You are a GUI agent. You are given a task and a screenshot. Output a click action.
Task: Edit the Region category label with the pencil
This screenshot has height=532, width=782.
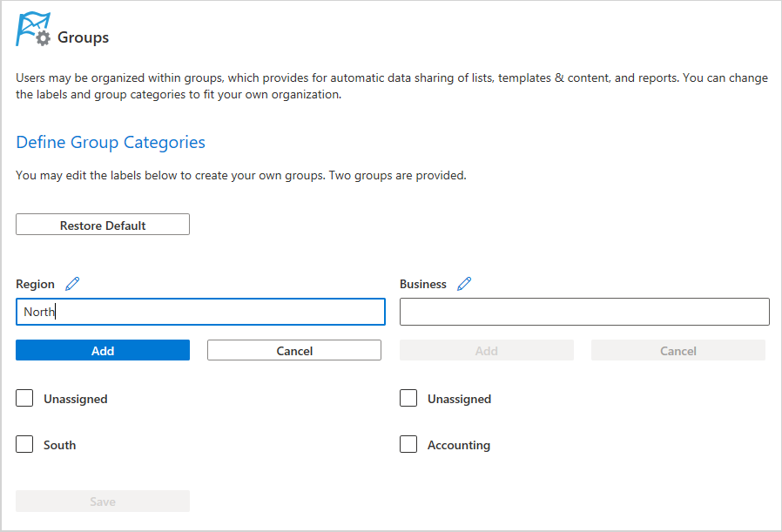coord(72,284)
